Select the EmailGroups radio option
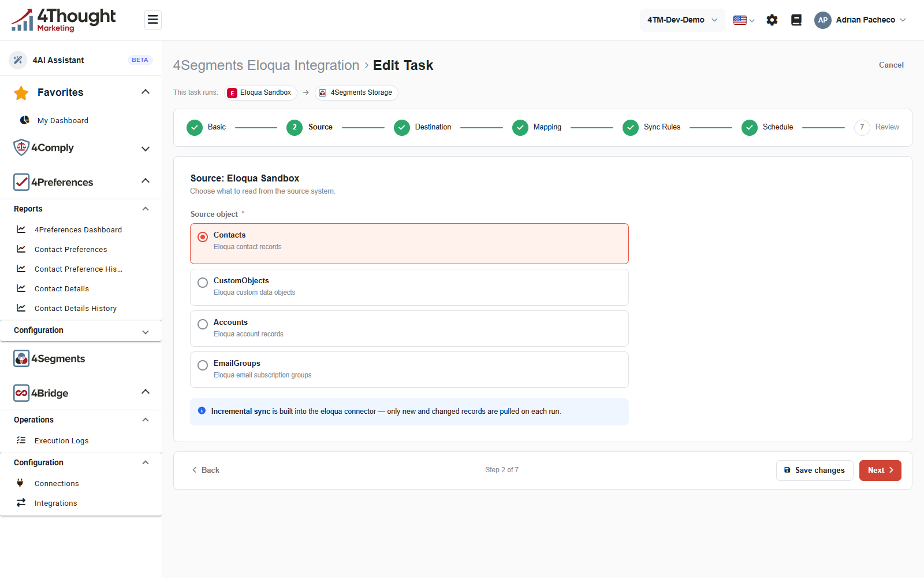 click(x=203, y=365)
